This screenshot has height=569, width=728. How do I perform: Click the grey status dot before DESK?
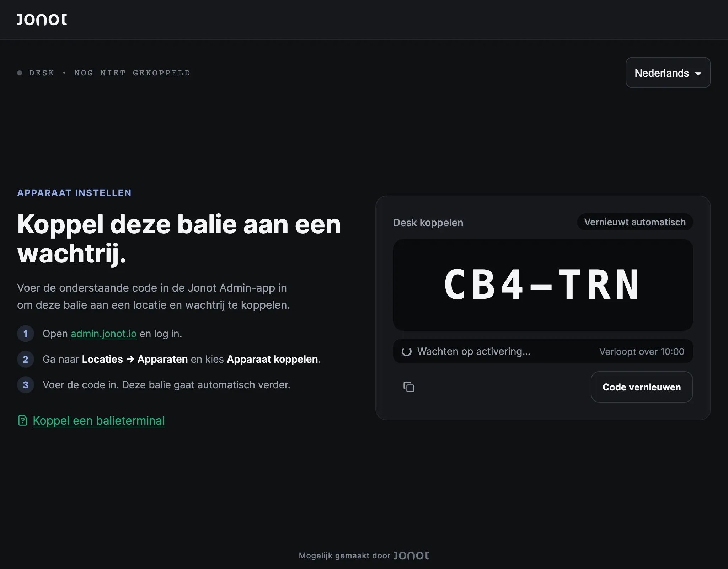click(20, 73)
